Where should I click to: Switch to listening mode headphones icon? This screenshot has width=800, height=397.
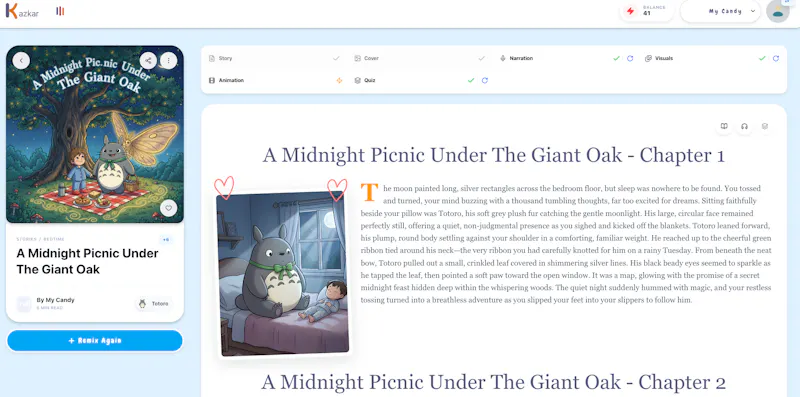coord(744,126)
